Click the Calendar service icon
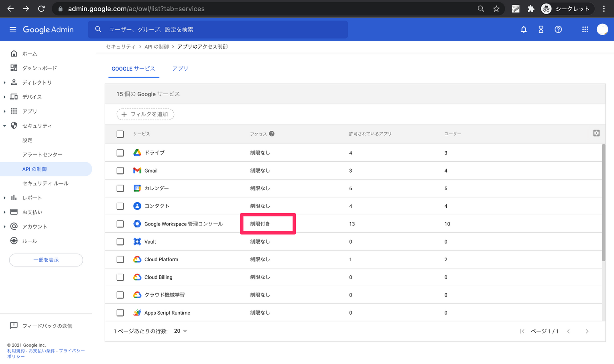The image size is (614, 364). point(137,188)
